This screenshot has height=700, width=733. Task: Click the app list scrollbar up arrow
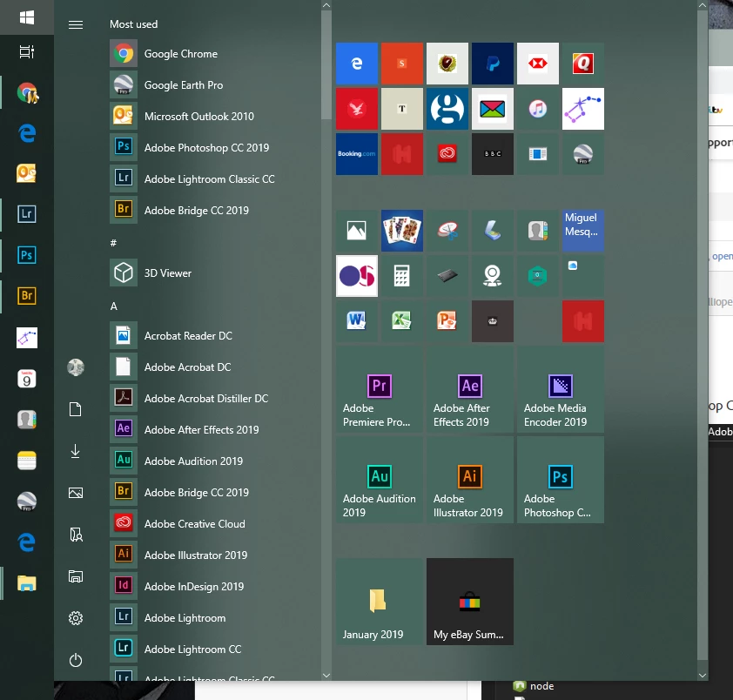[326, 5]
